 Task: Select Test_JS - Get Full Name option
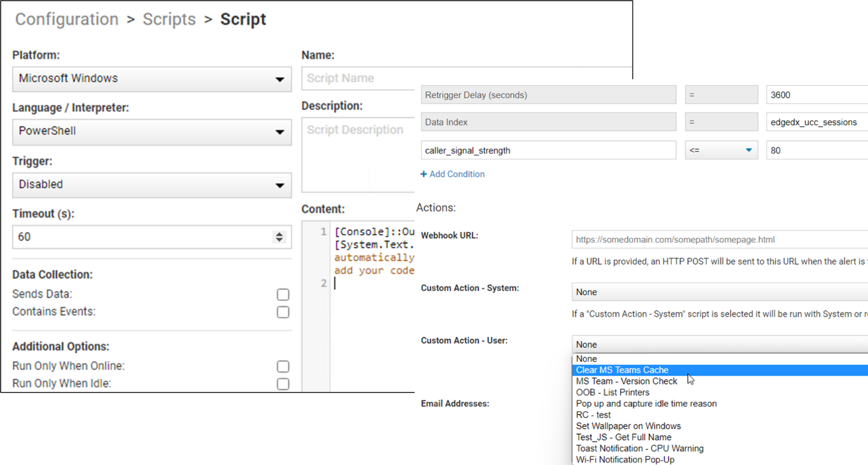[x=720, y=438]
